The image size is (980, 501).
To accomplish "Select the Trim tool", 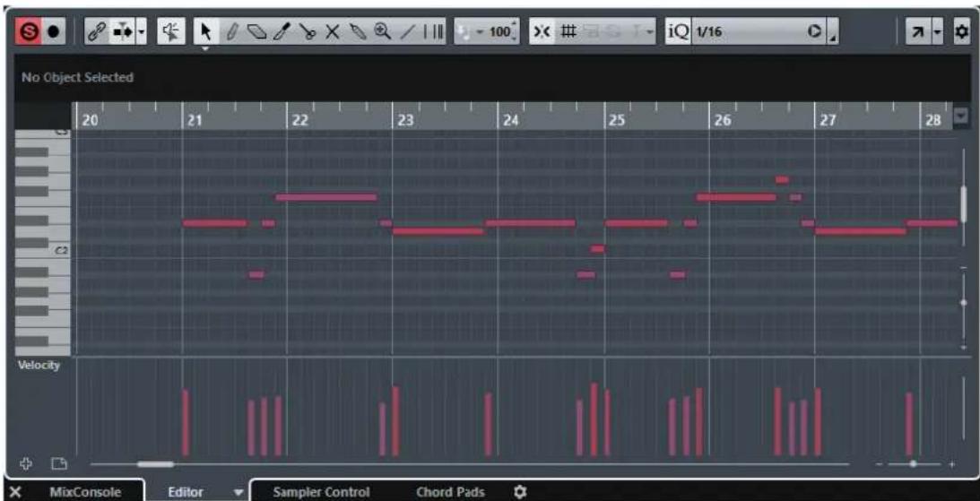I will point(282,30).
